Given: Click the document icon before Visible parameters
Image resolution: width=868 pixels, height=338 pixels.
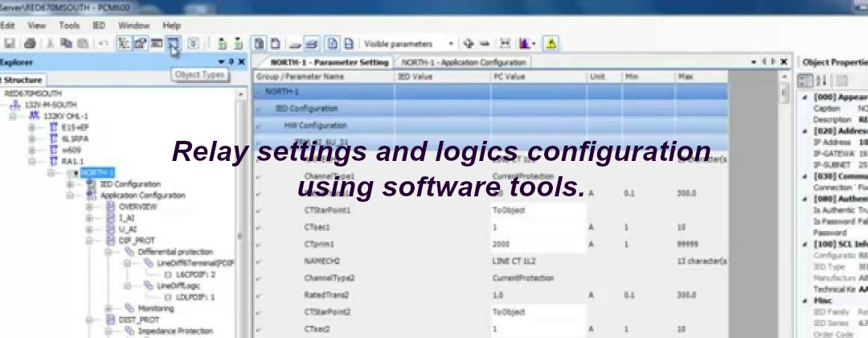Looking at the screenshot, I should [349, 43].
